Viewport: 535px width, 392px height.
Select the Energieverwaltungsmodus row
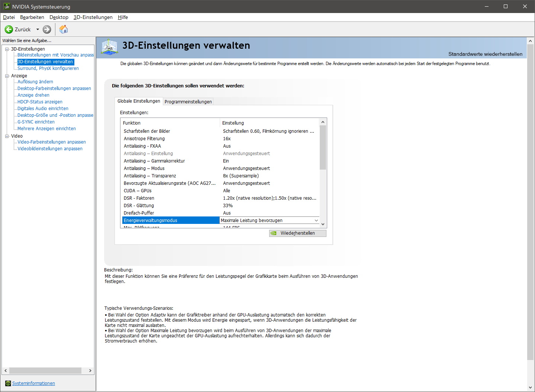(x=171, y=221)
